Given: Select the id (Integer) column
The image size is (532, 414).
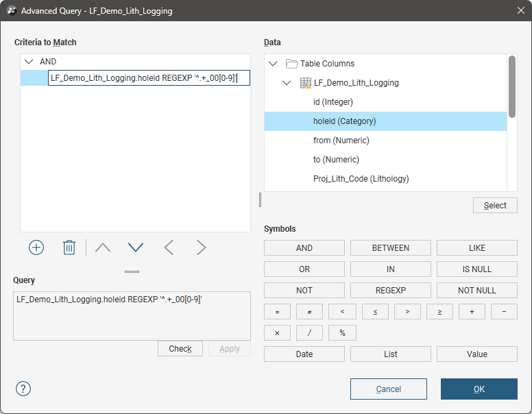Looking at the screenshot, I should [332, 102].
